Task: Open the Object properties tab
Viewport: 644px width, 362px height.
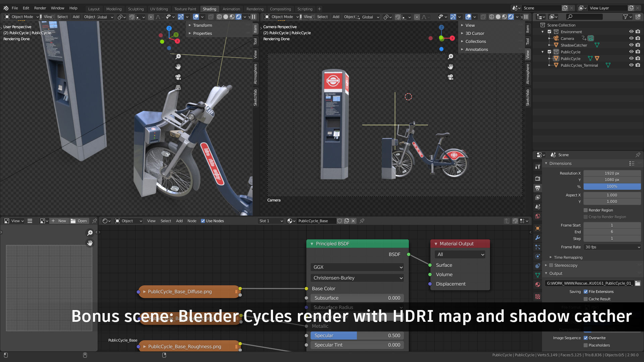Action: pos(538,228)
